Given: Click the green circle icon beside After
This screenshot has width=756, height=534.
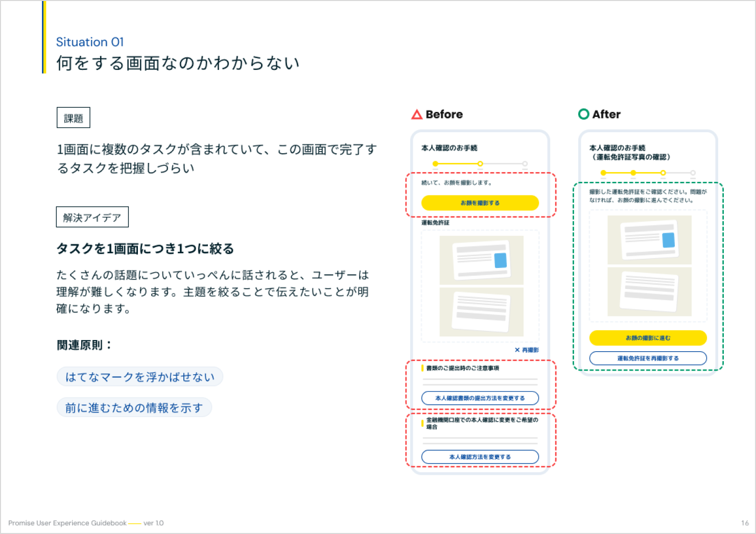Looking at the screenshot, I should 584,114.
